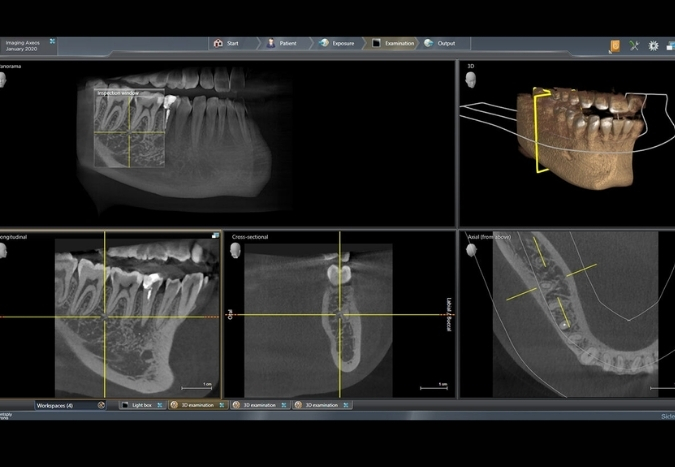
Task: Click the skull icon in Cross-sectional view
Action: (236, 249)
